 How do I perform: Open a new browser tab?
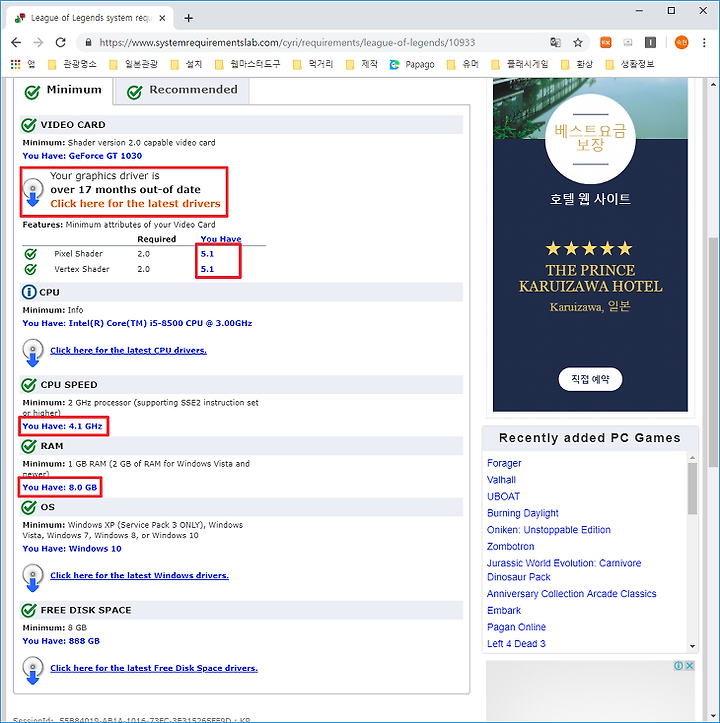click(x=188, y=18)
